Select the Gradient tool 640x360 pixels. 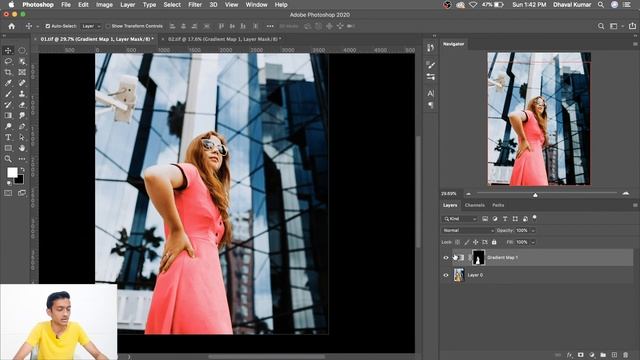(x=8, y=116)
